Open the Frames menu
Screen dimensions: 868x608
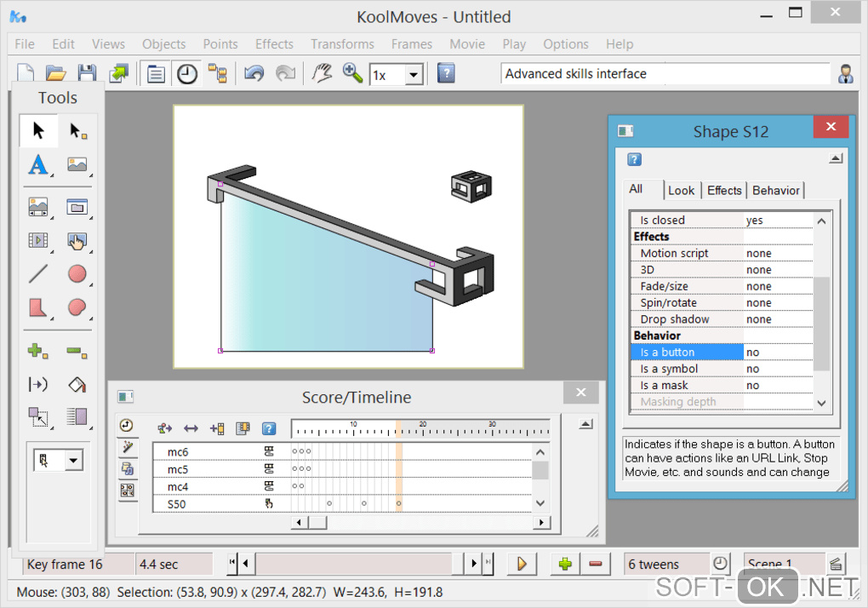[x=411, y=44]
